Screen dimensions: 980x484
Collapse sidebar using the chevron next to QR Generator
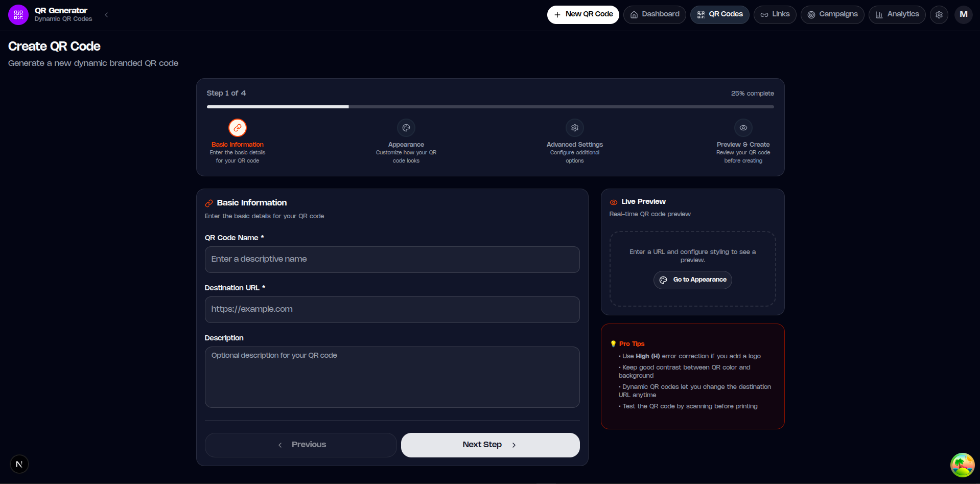pos(106,15)
